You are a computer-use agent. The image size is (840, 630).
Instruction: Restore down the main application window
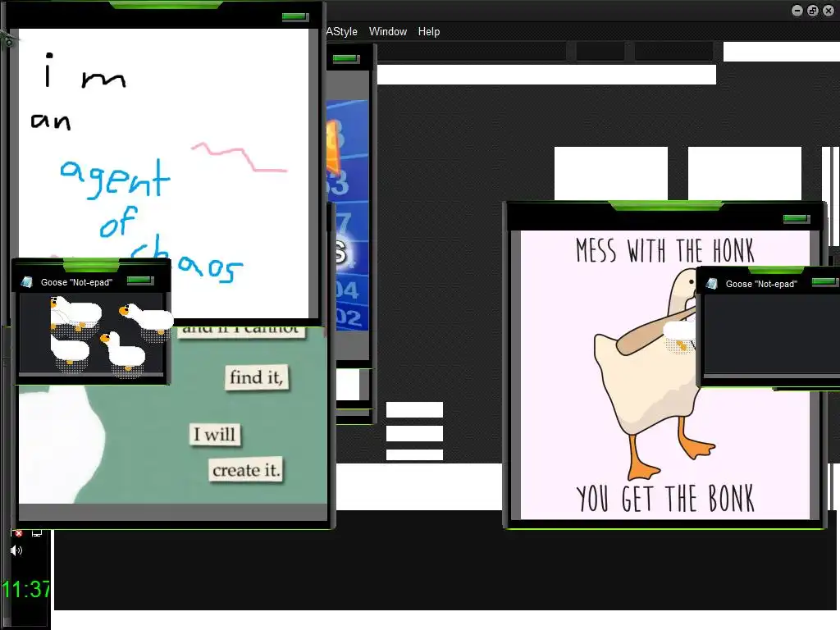click(813, 11)
